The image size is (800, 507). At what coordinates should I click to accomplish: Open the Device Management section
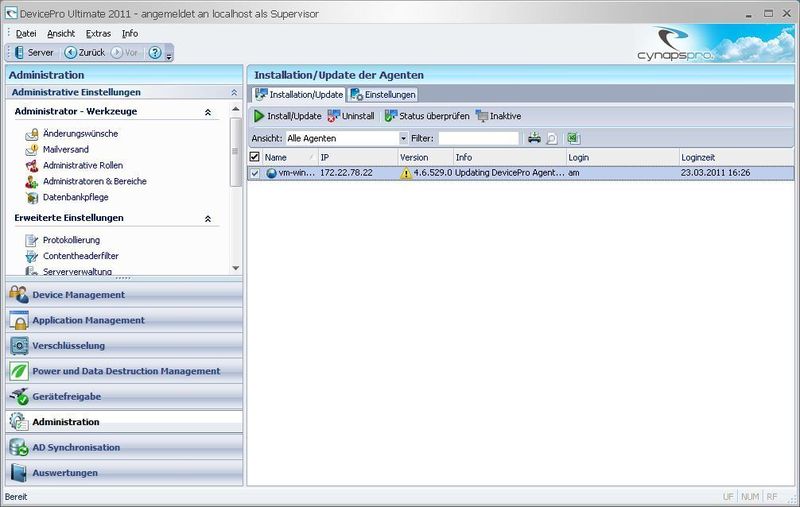124,295
